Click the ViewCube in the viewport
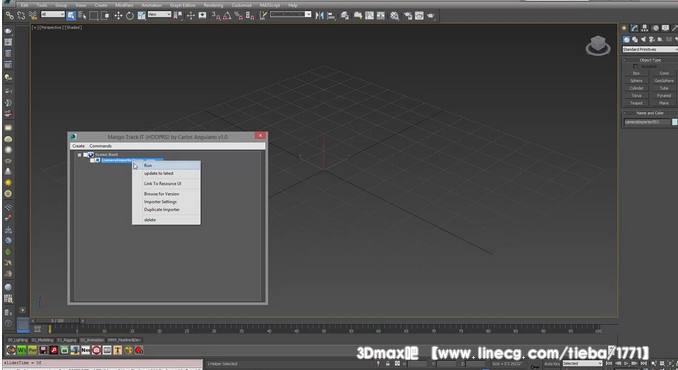678x370 pixels. (x=598, y=45)
